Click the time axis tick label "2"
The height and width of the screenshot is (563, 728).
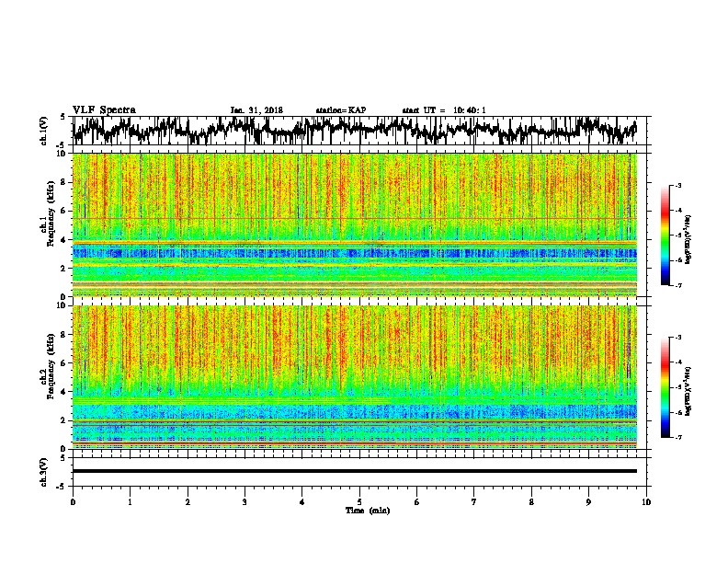click(188, 502)
